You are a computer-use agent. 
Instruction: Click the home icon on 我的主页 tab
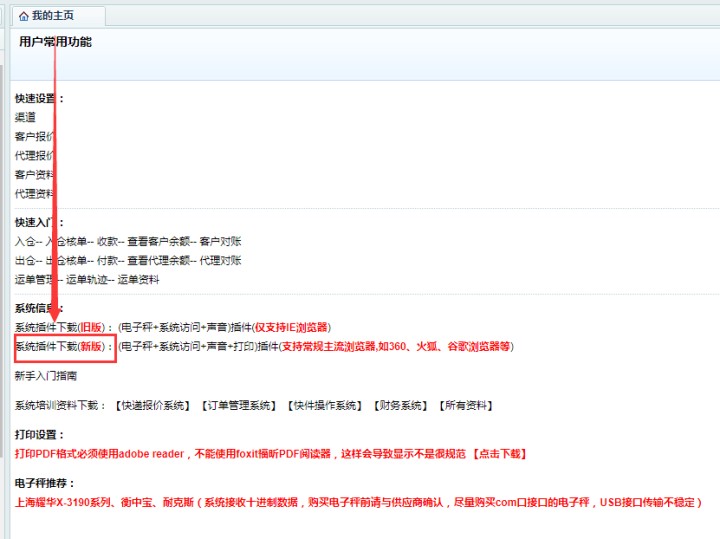pyautogui.click(x=23, y=17)
